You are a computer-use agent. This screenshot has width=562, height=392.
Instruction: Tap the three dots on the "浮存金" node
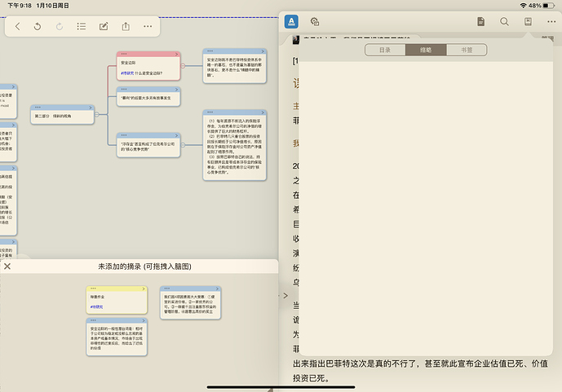coord(124,135)
